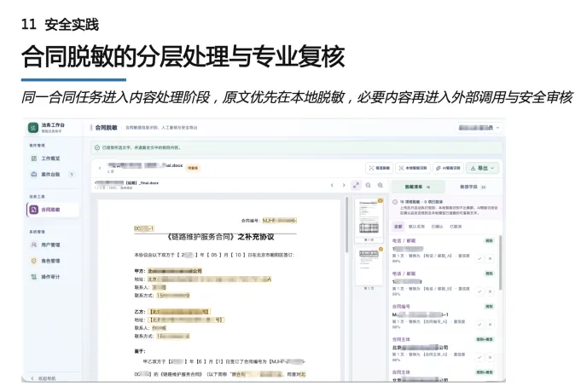
Task: Go to next page in document viewer
Action: coord(344,185)
